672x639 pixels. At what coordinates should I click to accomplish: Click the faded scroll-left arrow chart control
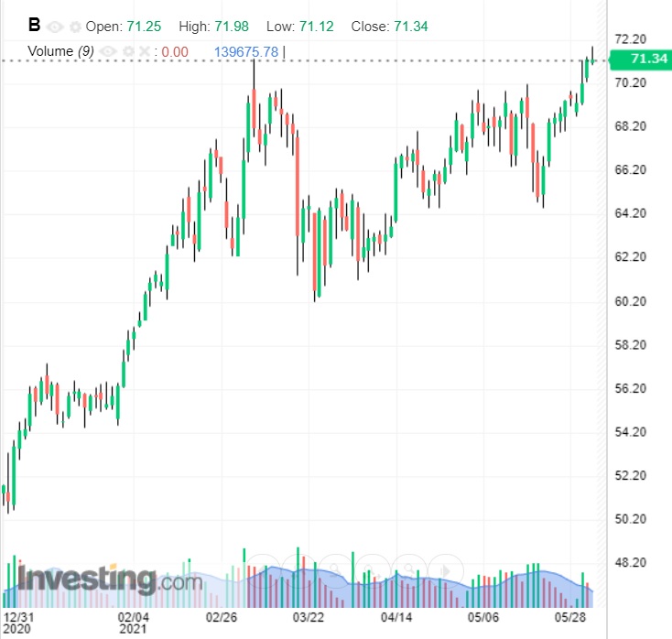pos(262,570)
